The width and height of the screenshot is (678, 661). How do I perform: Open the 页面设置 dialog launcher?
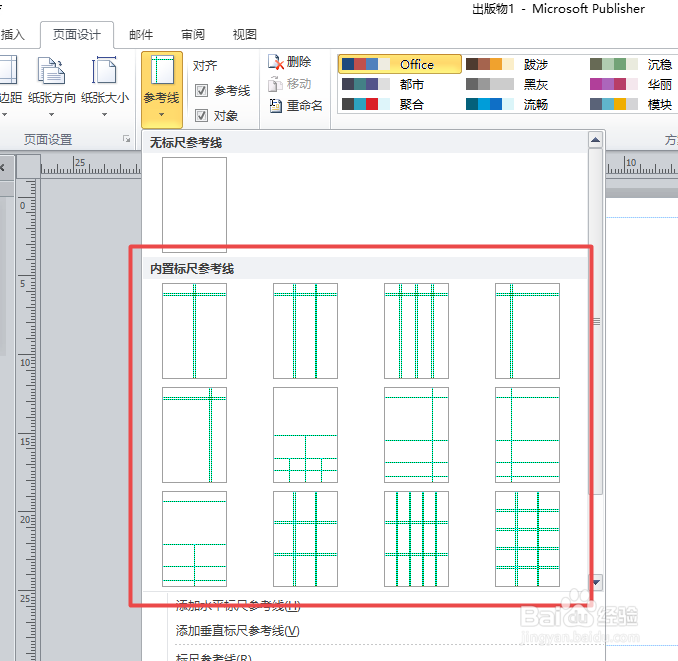coord(126,139)
